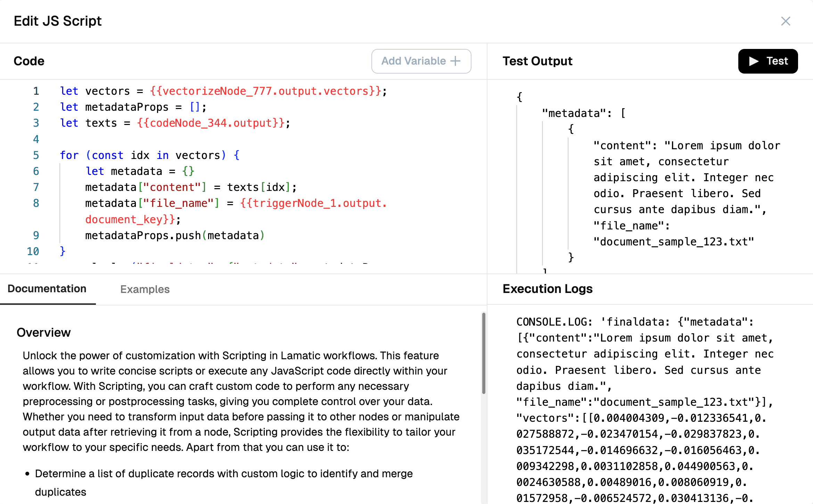Click the Execution Logs heading
The image size is (813, 504).
pyautogui.click(x=548, y=289)
